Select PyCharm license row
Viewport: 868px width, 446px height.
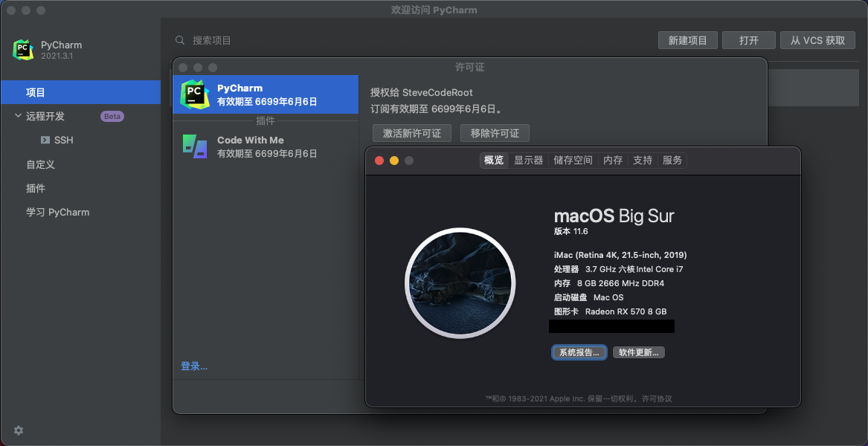(x=266, y=94)
